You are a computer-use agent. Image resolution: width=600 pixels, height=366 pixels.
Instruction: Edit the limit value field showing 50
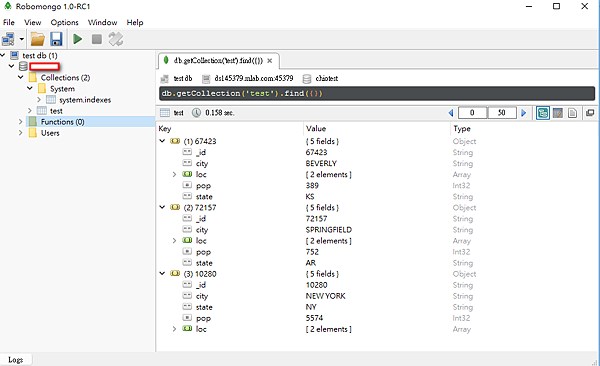pyautogui.click(x=502, y=113)
